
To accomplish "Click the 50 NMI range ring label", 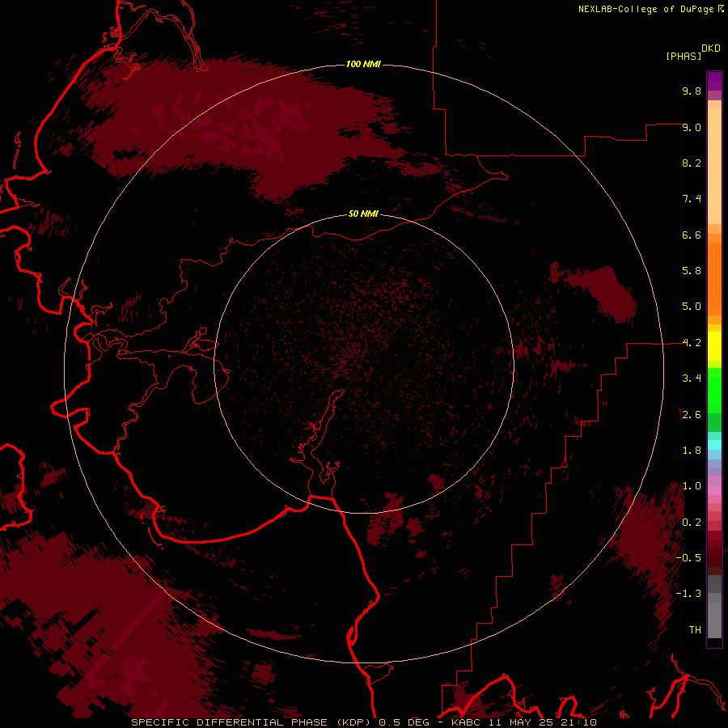I will pyautogui.click(x=363, y=214).
